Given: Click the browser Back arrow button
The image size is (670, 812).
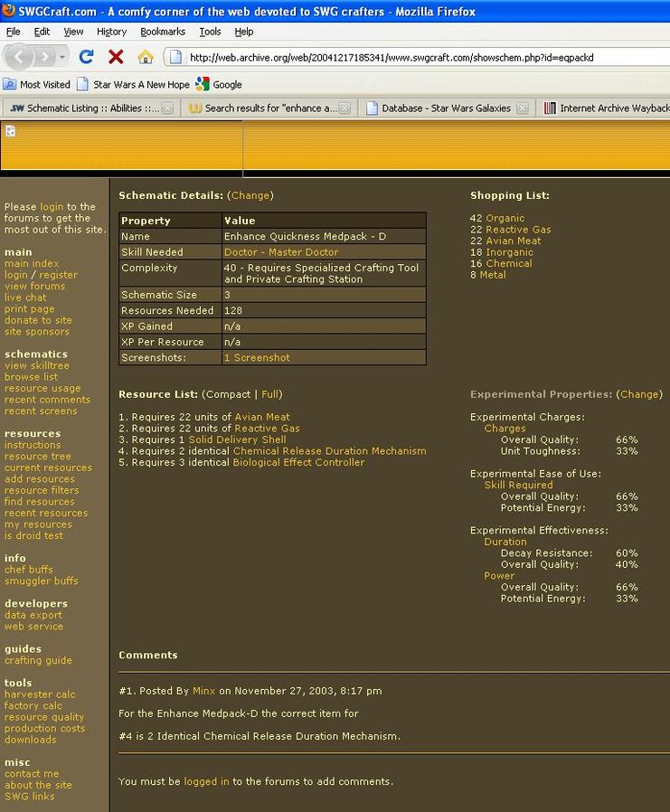Looking at the screenshot, I should click(20, 57).
